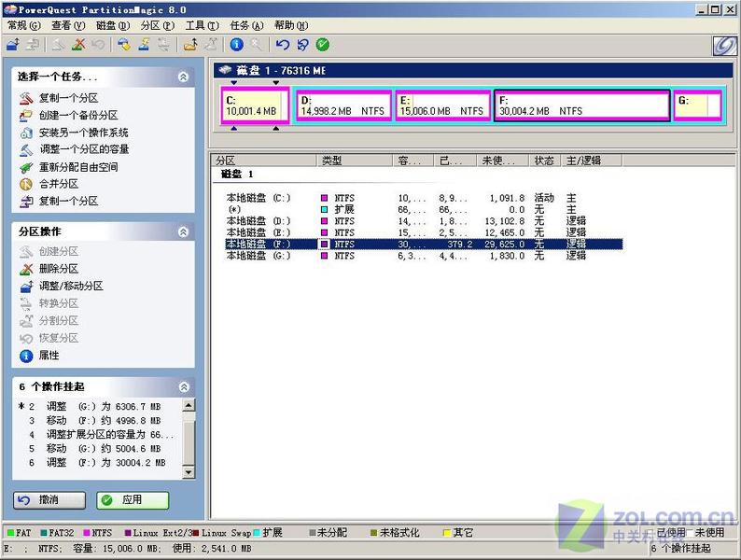Open the 工具(T) menu
741x560 pixels.
pyautogui.click(x=202, y=25)
